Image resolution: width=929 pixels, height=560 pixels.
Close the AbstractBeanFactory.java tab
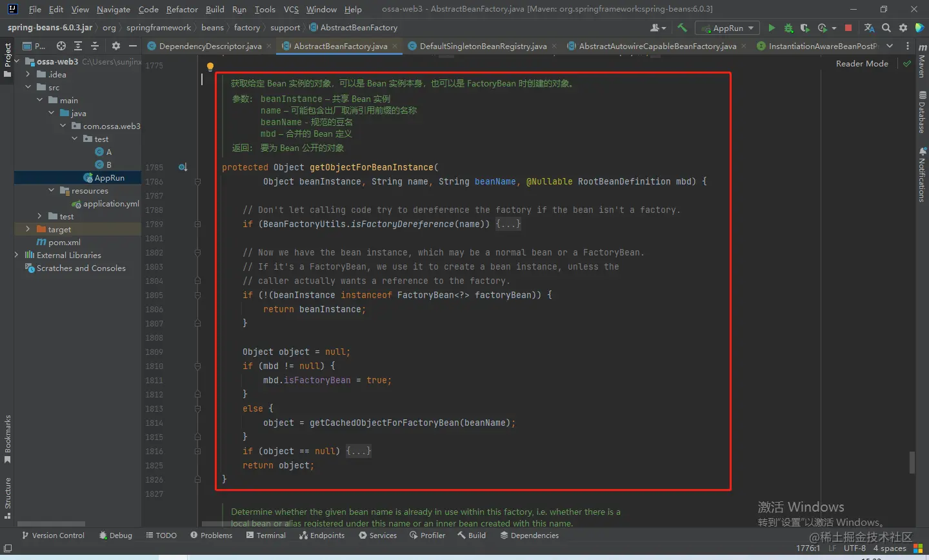[x=395, y=46]
